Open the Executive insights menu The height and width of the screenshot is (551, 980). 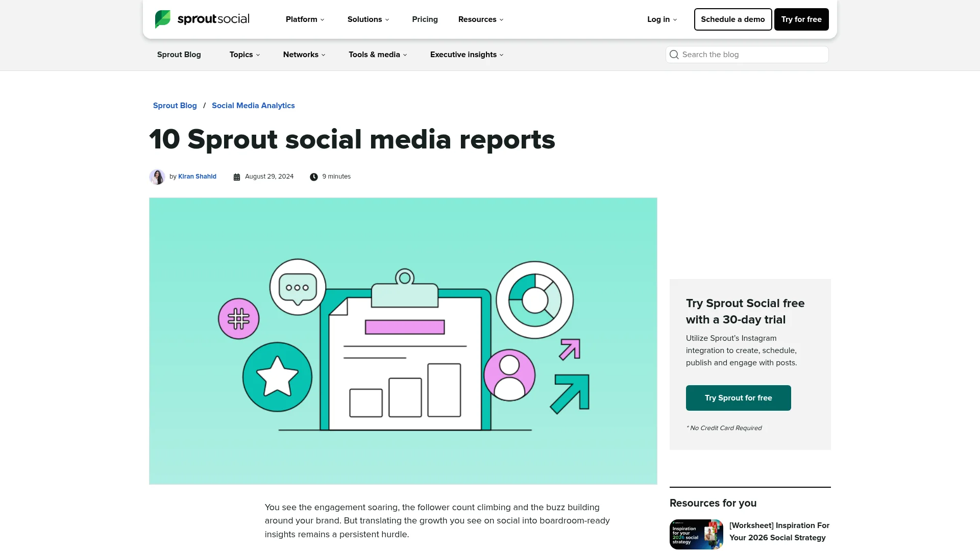coord(467,55)
